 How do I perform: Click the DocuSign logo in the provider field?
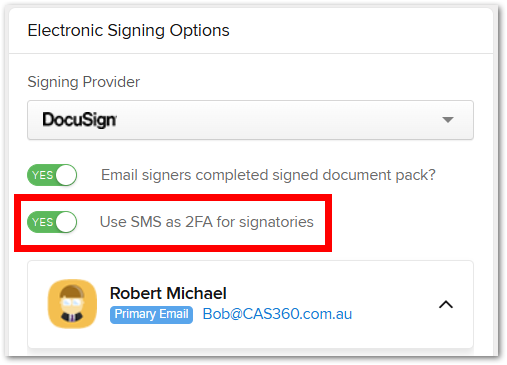point(79,120)
